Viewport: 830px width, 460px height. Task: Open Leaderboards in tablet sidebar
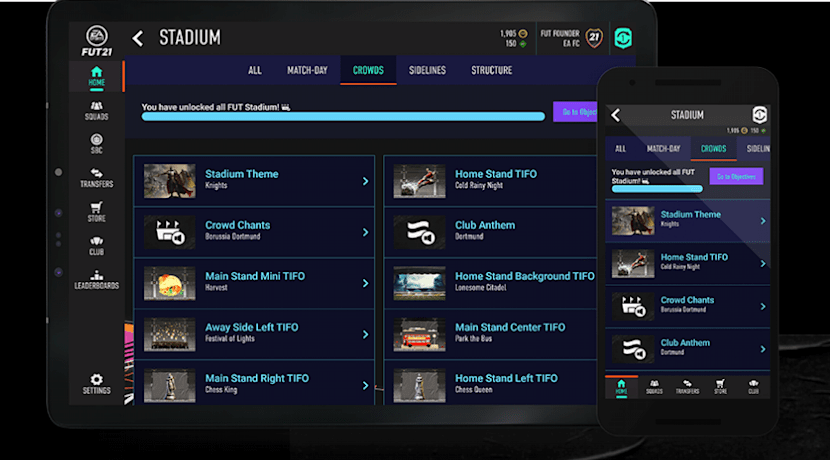pos(96,279)
